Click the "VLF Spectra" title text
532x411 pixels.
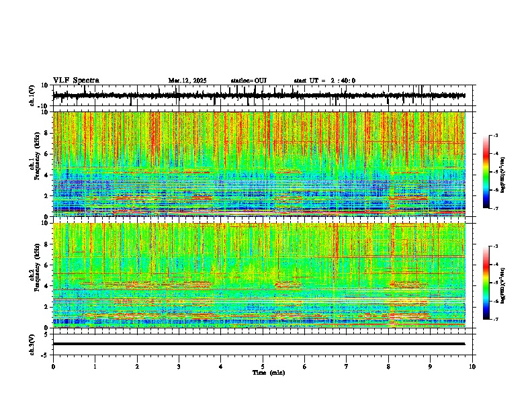[76, 81]
